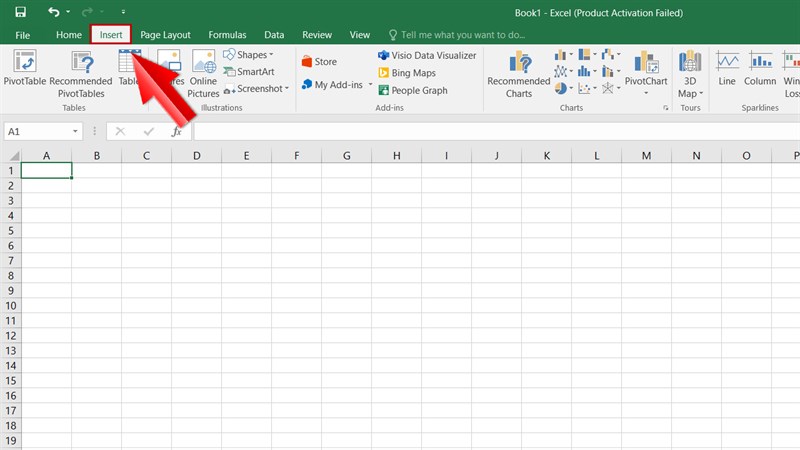Insert People Graph add-in
800x450 pixels.
coord(413,90)
